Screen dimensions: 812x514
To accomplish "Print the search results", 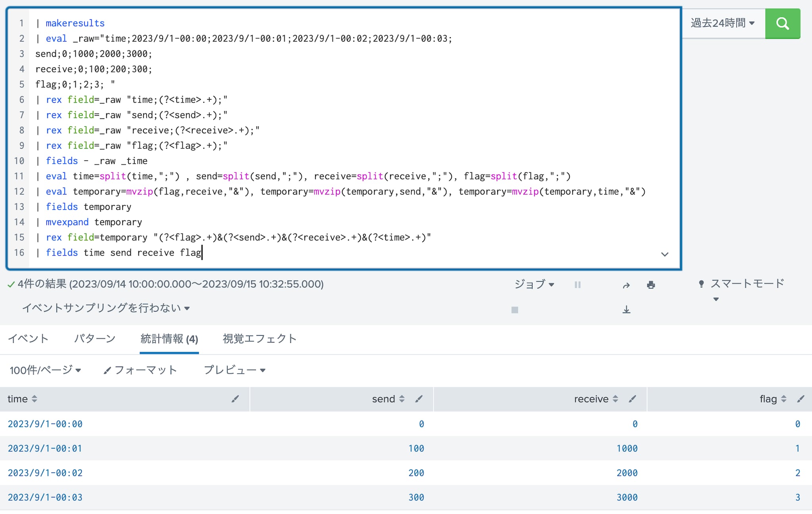I will pyautogui.click(x=651, y=285).
